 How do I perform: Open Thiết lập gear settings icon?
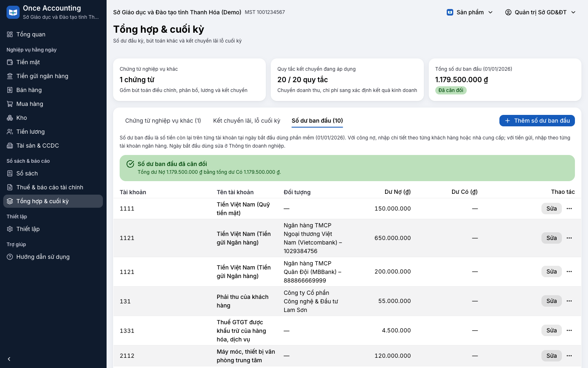pos(10,229)
